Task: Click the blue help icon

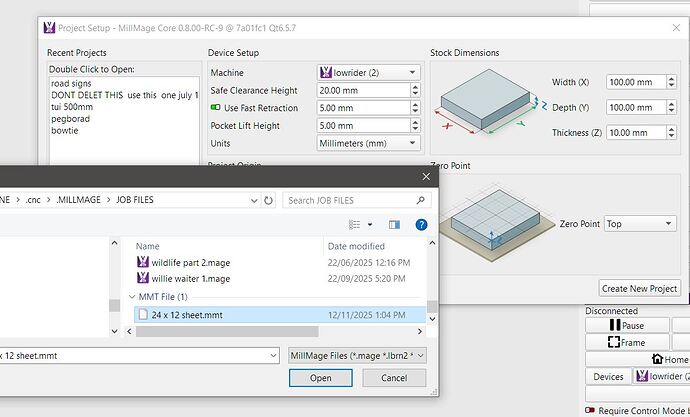Action: (421, 225)
